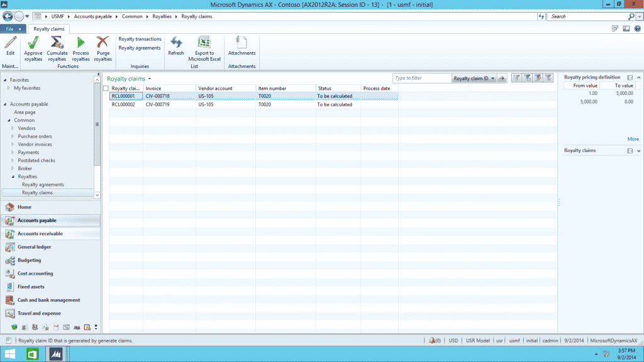Viewport: 644px width, 362px height.
Task: Open Payments in navigation tree
Action: 28,152
